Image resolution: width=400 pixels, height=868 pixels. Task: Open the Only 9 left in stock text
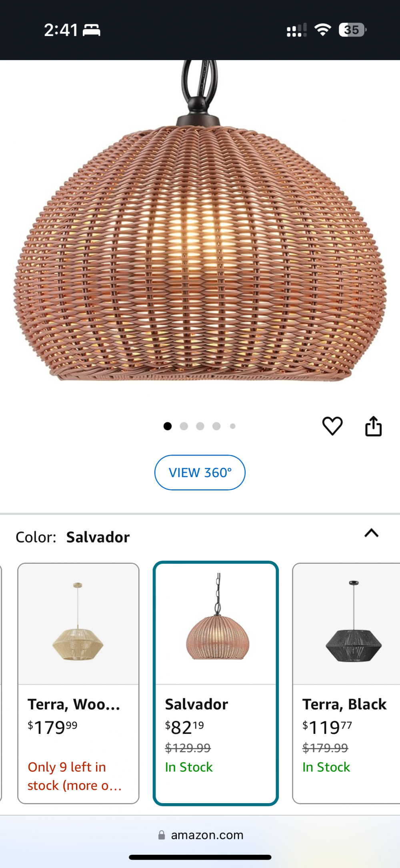[x=74, y=776]
